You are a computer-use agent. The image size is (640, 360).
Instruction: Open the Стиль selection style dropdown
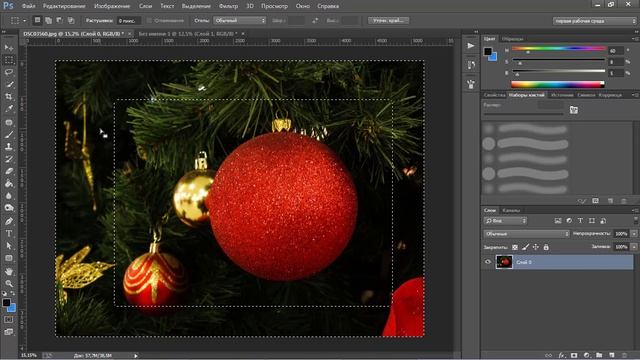(x=239, y=20)
